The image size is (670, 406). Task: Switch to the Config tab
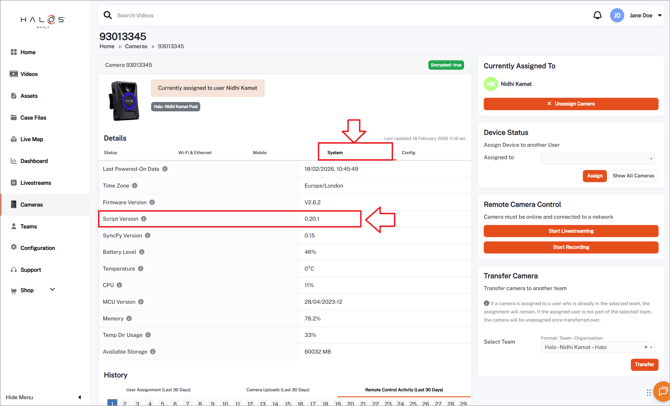[x=408, y=153]
